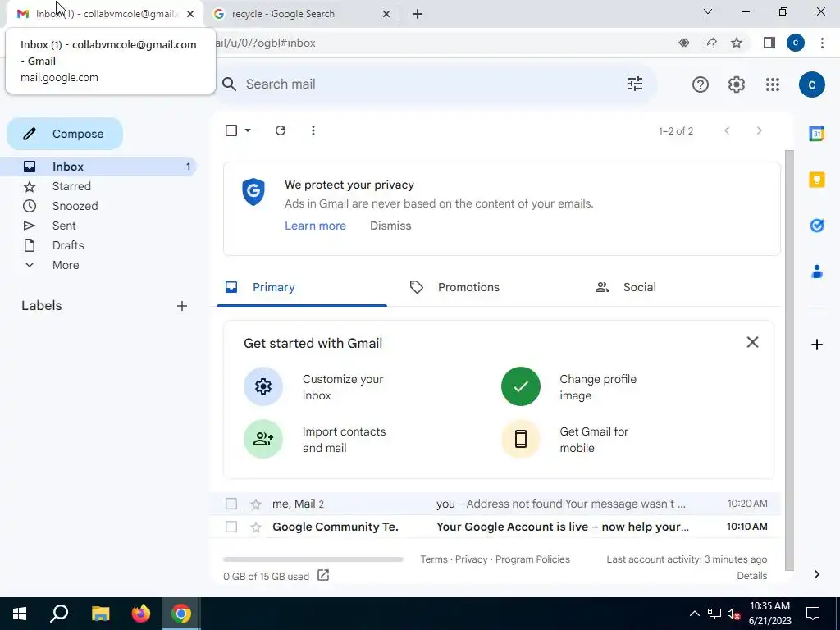Click the search magnifier icon in Gmail
Image resolution: width=840 pixels, height=630 pixels.
(x=230, y=84)
